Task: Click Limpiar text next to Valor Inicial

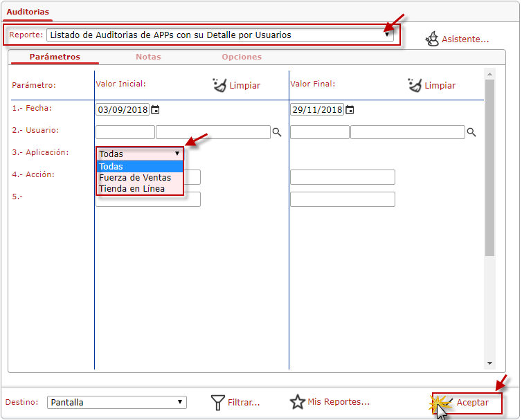Action: (244, 86)
